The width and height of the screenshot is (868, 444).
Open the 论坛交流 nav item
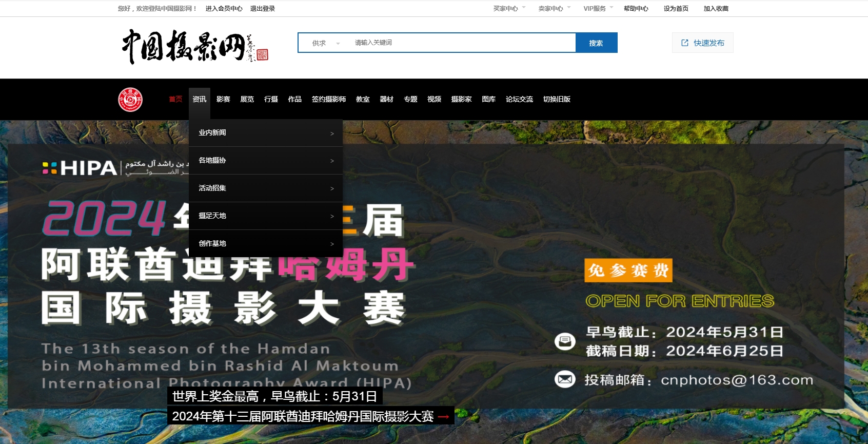pyautogui.click(x=519, y=100)
